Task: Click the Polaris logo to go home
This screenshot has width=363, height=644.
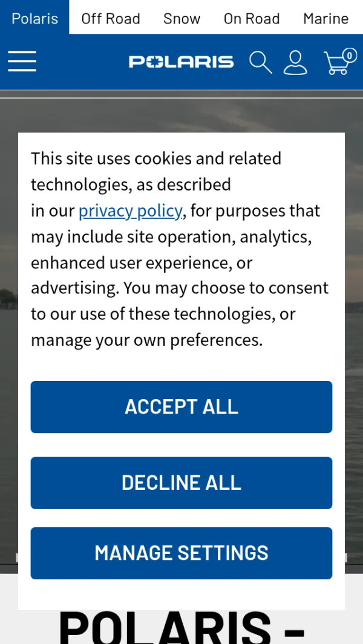Action: tap(181, 61)
